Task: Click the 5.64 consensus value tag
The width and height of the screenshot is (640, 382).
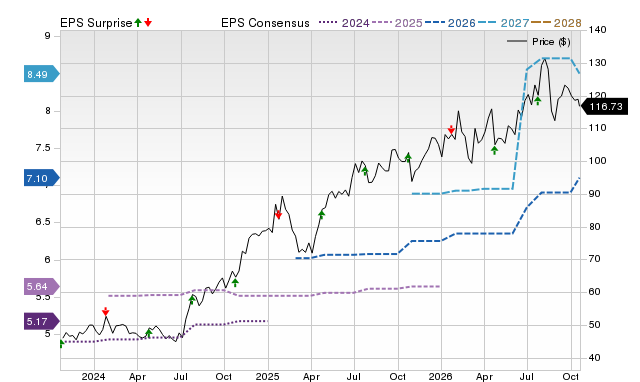Action: [x=42, y=286]
